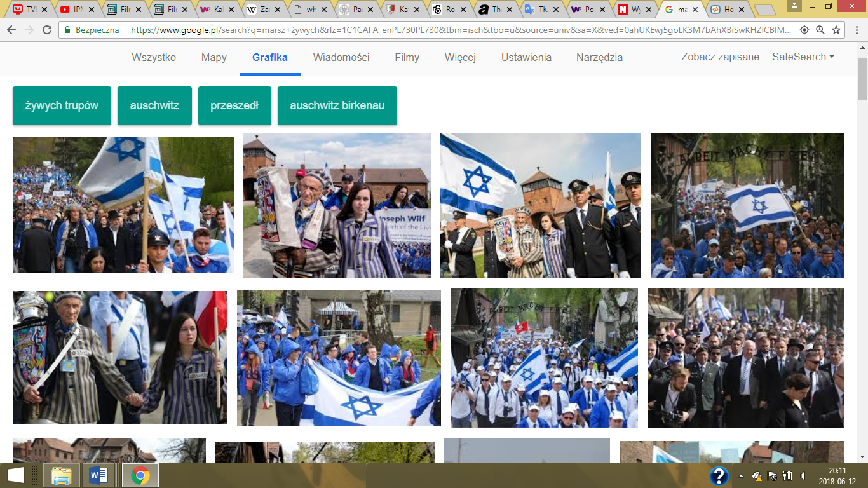Open image of white-capped marchers under gate
868x488 pixels.
[x=544, y=358]
